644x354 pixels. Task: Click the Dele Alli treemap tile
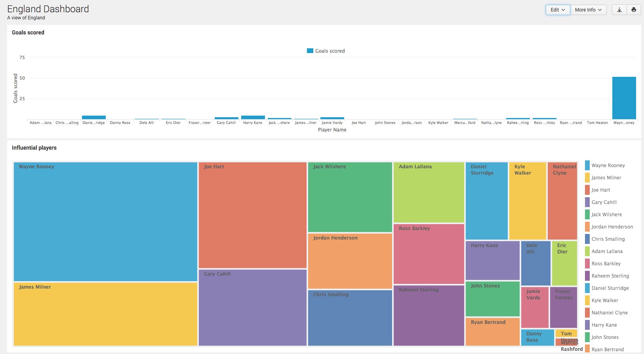tap(536, 263)
